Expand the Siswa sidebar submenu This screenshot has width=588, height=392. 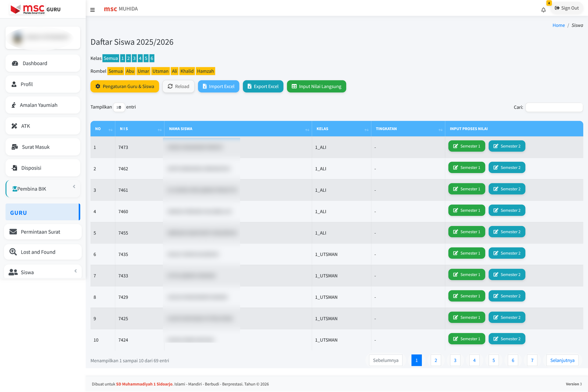pos(43,272)
